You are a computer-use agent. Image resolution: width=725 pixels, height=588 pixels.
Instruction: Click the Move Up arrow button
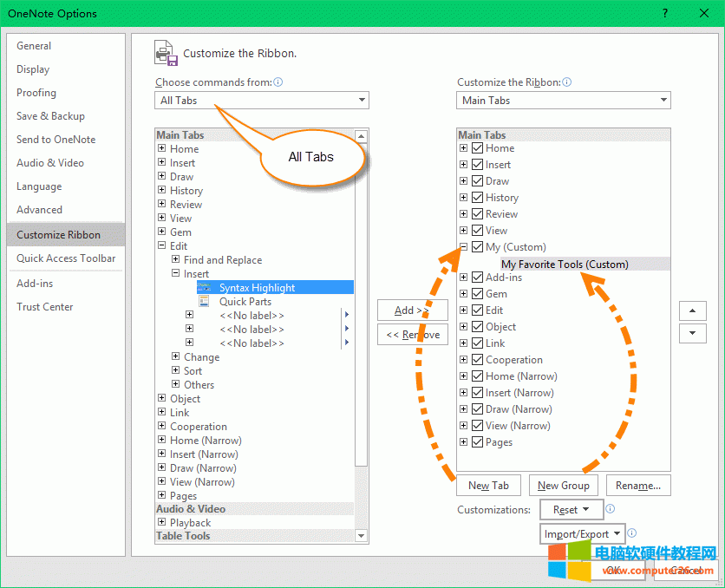[692, 310]
